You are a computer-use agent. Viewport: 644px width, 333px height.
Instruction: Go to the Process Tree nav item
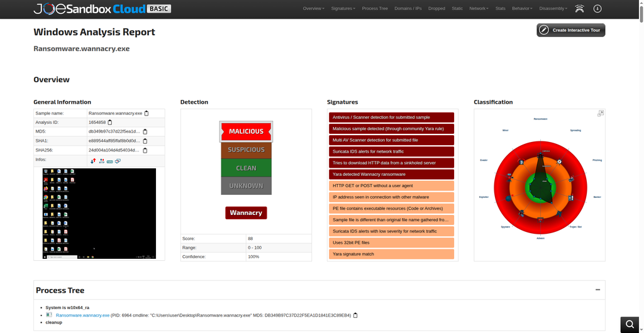click(375, 9)
